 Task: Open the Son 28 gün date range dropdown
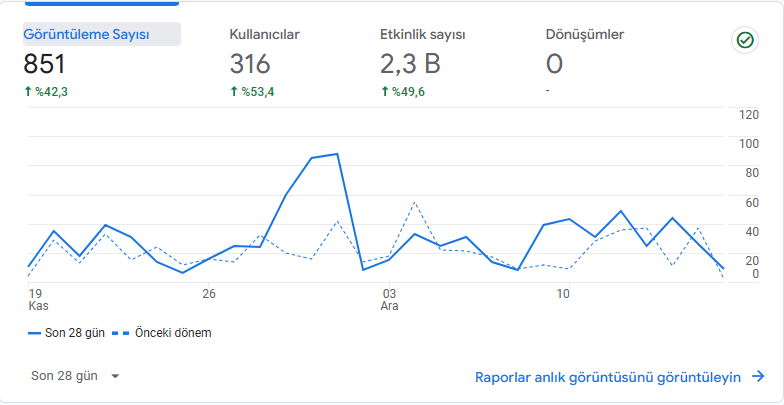75,376
